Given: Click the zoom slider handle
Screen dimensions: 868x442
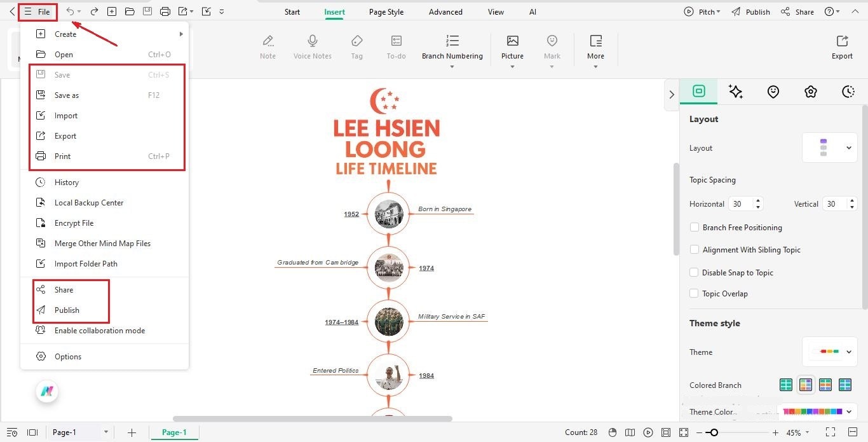Looking at the screenshot, I should click(x=714, y=432).
